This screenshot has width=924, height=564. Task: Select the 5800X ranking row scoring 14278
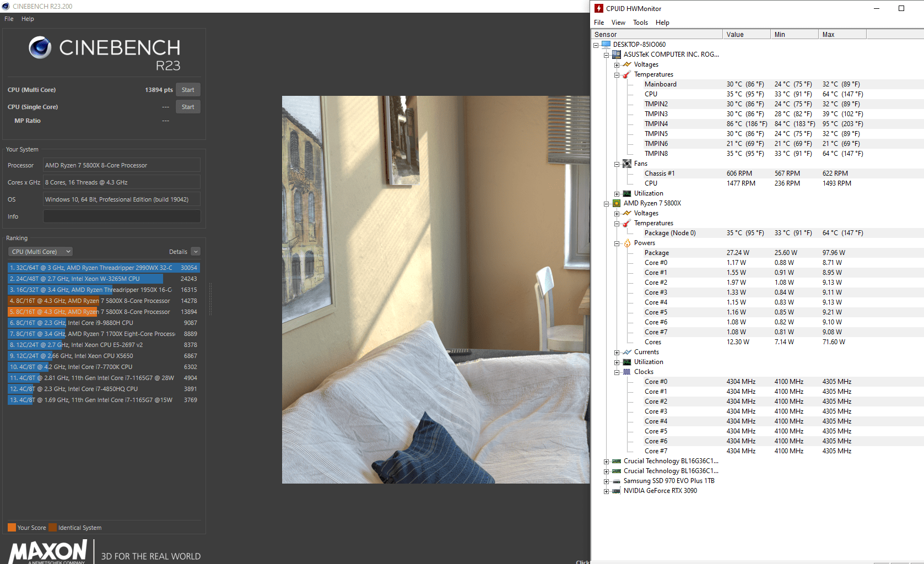tap(104, 301)
